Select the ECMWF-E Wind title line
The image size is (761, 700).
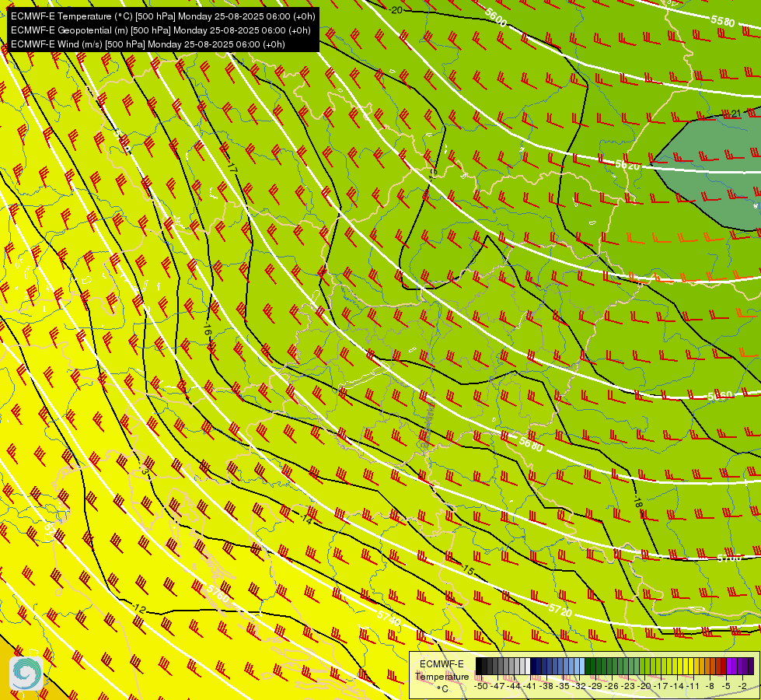point(148,44)
